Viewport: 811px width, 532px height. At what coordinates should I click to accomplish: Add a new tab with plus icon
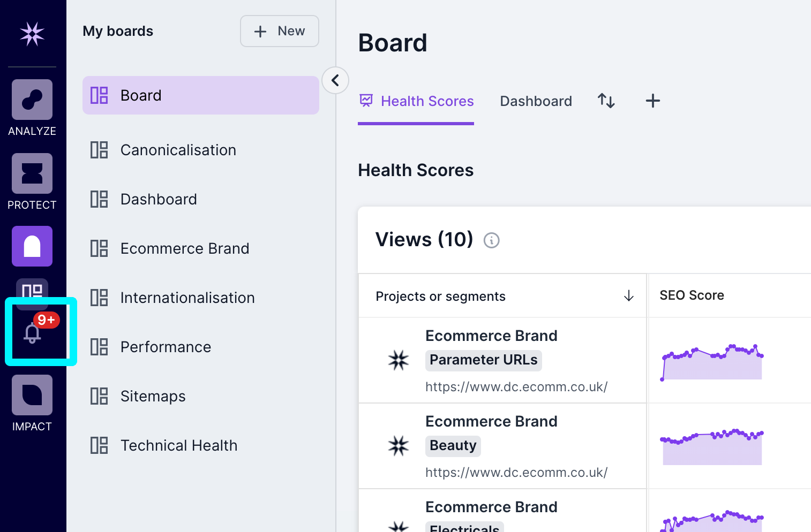pos(652,101)
